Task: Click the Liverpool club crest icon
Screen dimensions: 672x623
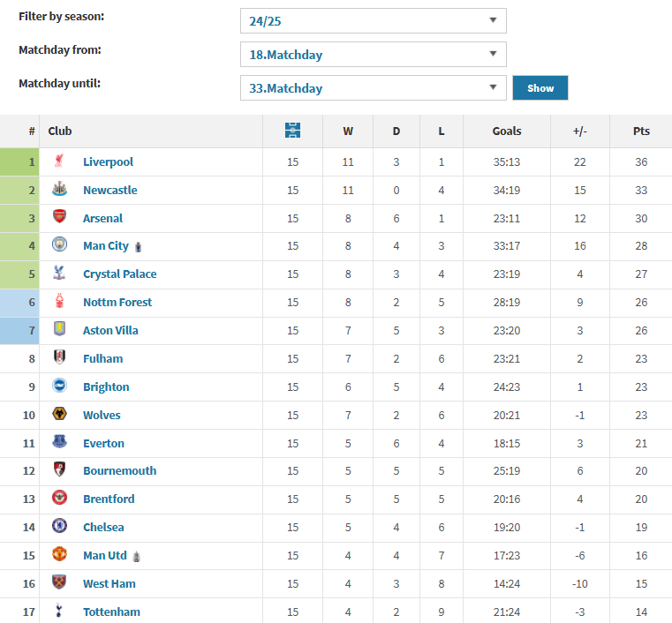Action: tap(59, 161)
